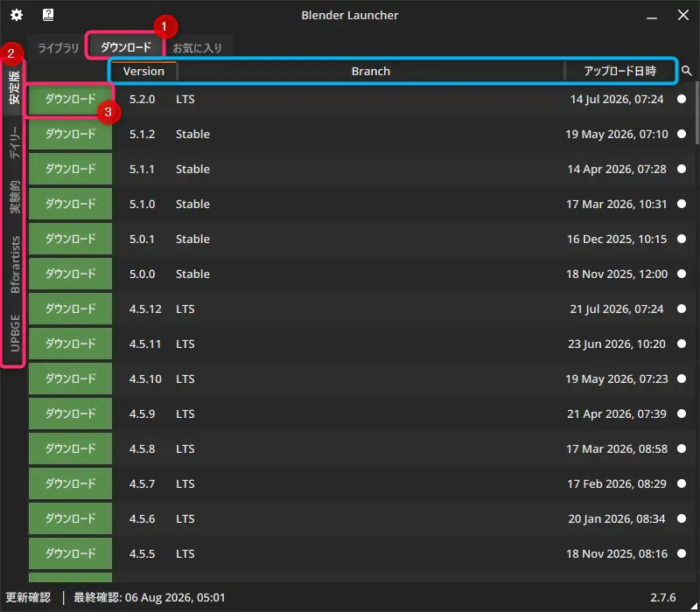The height and width of the screenshot is (612, 700).
Task: Click the version number 5.0.1
Action: click(x=142, y=239)
